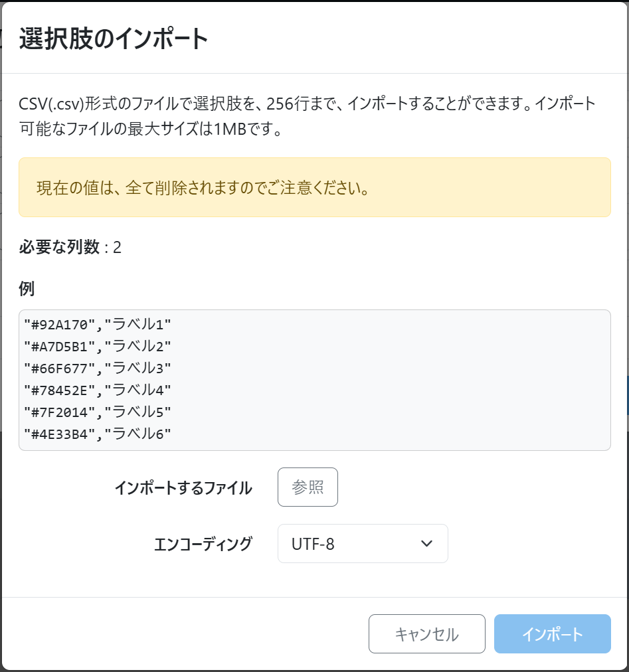Click the インポートするファイル label

pyautogui.click(x=183, y=488)
